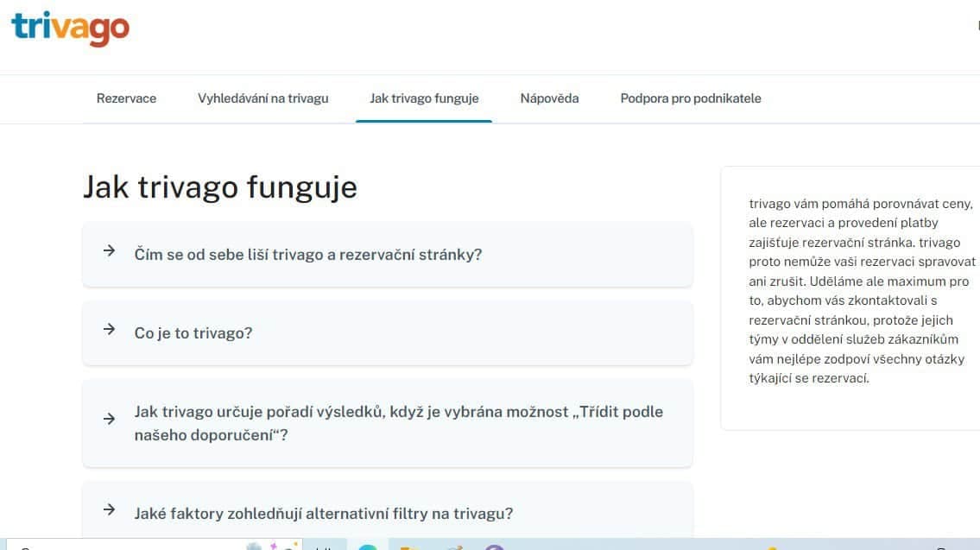Switch to Vyhledávání na trivagu tab
Image resolution: width=980 pixels, height=550 pixels.
coord(262,98)
